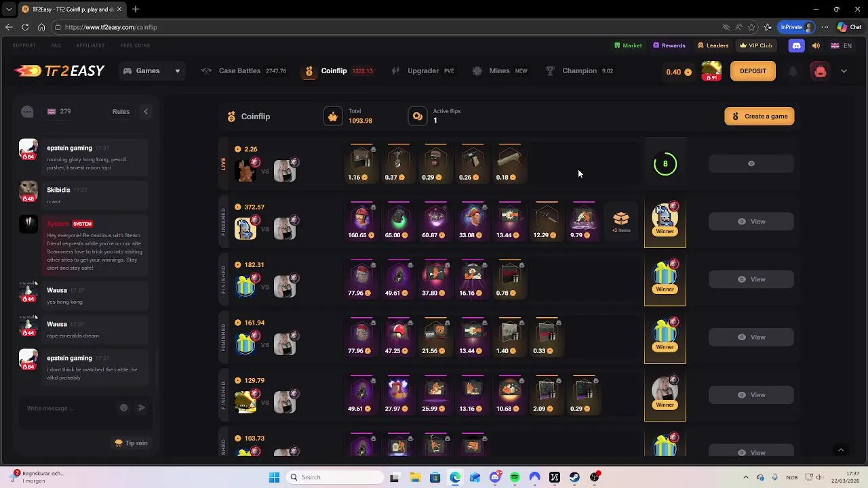View the 182.31 finished coinflip
The width and height of the screenshot is (868, 488).
[751, 279]
